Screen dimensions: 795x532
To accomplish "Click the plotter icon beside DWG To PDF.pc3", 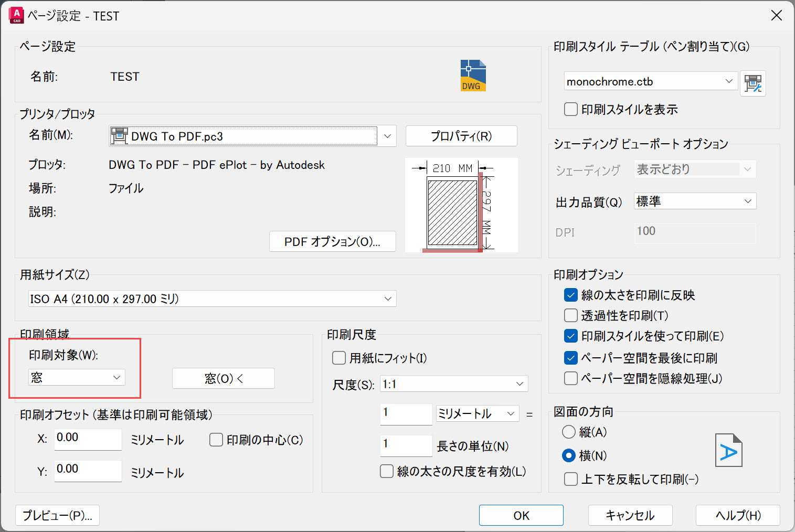I will coord(119,136).
